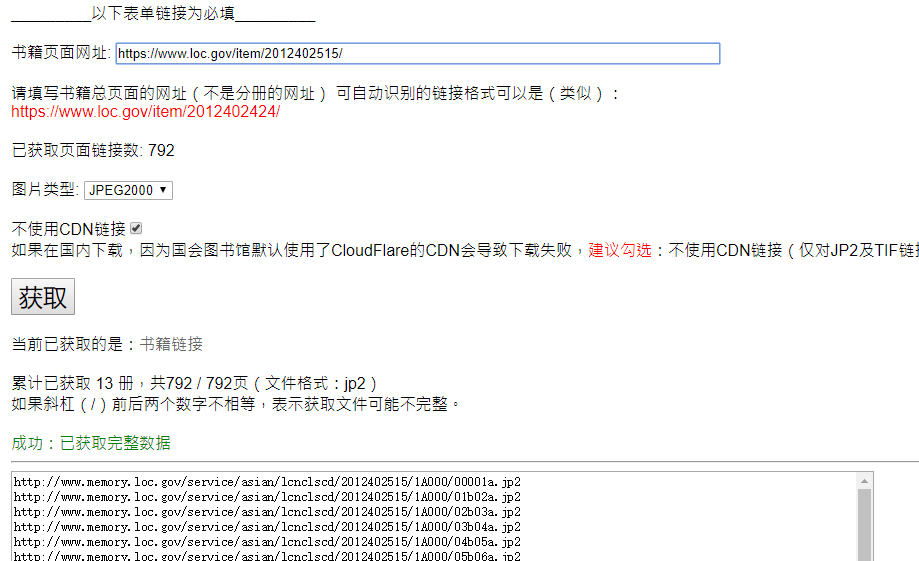
Task: Click the 不使用CDN链接 label text
Action: [x=68, y=229]
